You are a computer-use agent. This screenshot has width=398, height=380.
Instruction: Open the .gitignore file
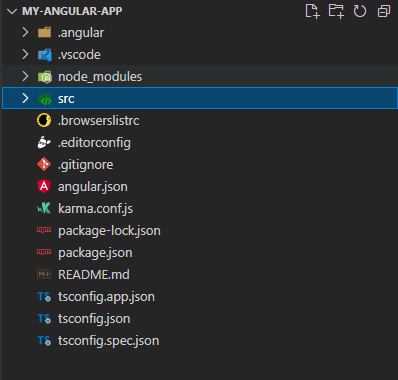click(86, 165)
